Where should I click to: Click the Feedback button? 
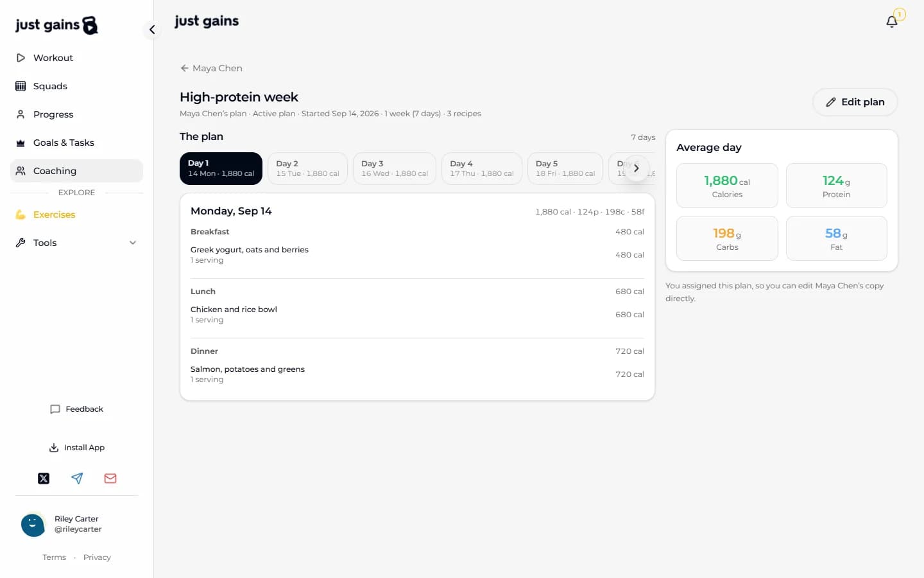click(76, 409)
